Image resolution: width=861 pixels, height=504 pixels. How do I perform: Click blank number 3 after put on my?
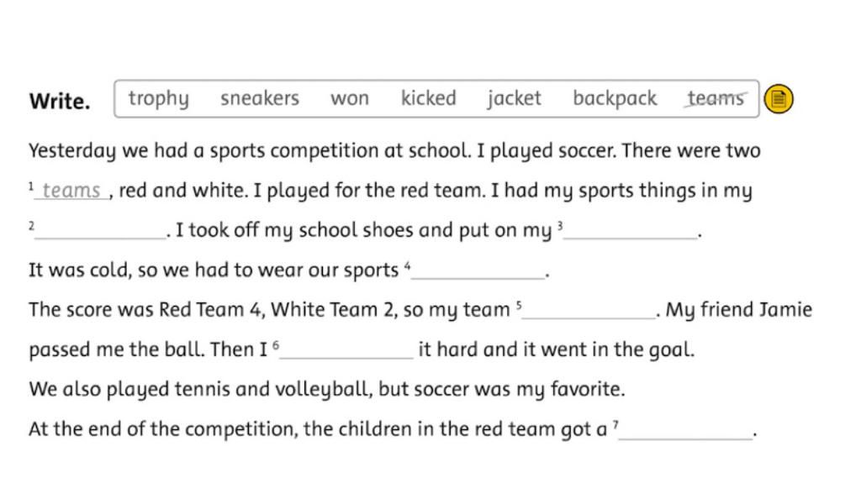point(631,230)
